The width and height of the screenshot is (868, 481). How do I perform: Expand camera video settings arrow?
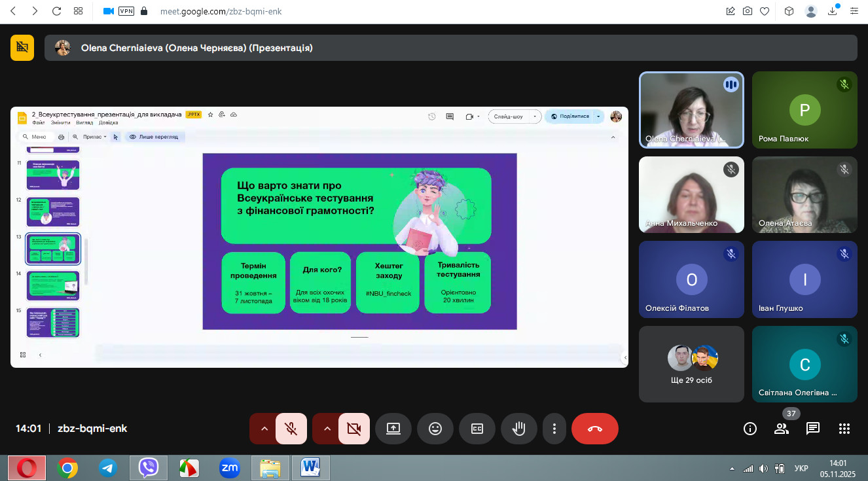[327, 429]
